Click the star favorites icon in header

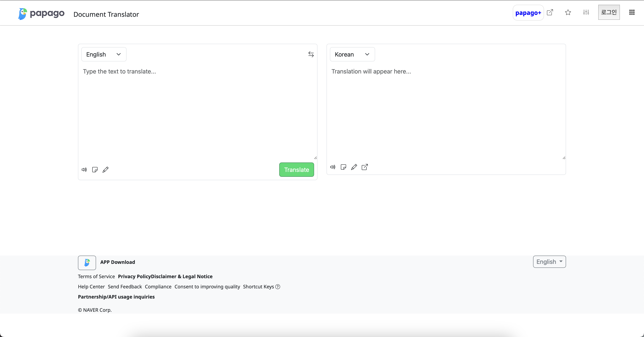point(568,12)
